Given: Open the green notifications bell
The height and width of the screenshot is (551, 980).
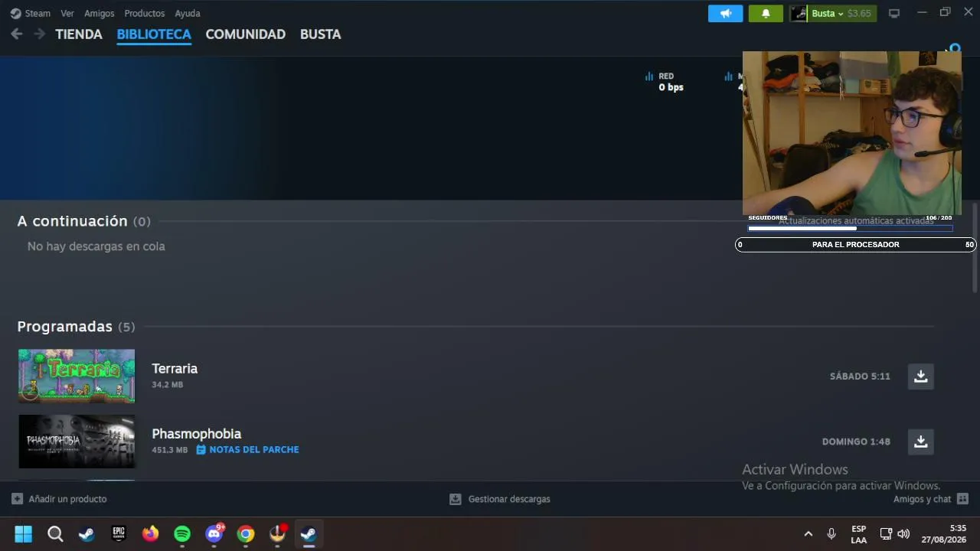Looking at the screenshot, I should click(766, 13).
